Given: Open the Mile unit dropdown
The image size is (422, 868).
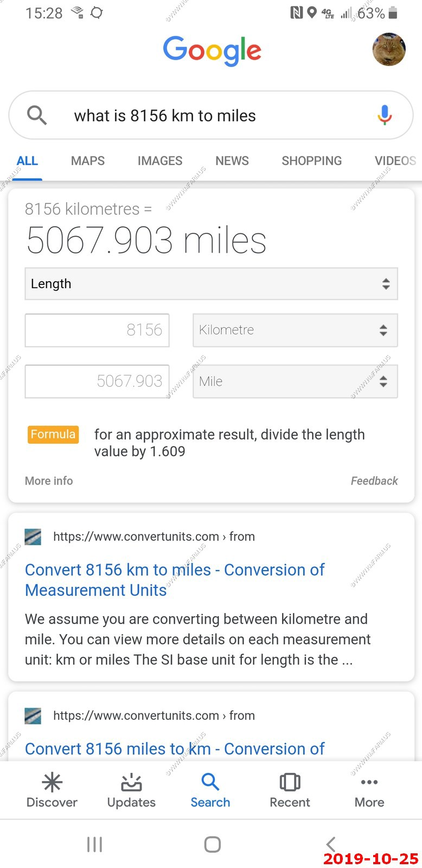Looking at the screenshot, I should tap(295, 381).
